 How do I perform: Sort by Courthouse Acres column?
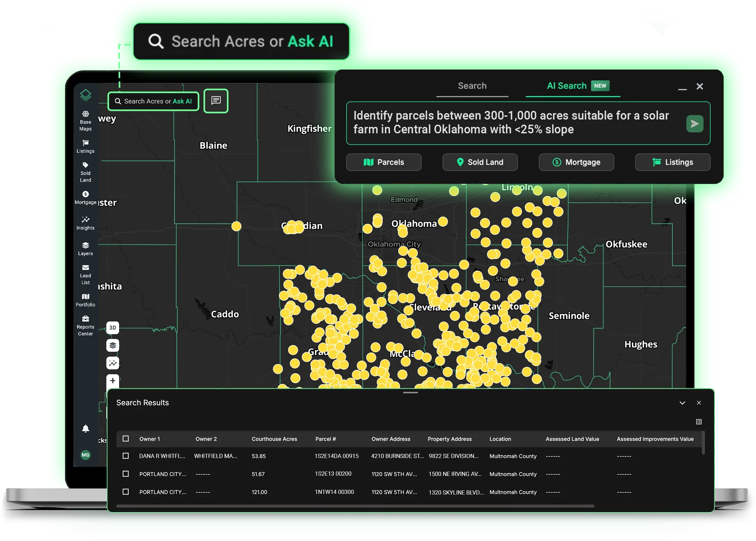point(274,439)
